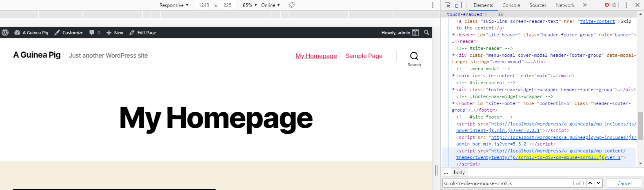Image resolution: width=644 pixels, height=190 pixels.
Task: Open the Howdy, admin account menu
Action: pos(400,33)
